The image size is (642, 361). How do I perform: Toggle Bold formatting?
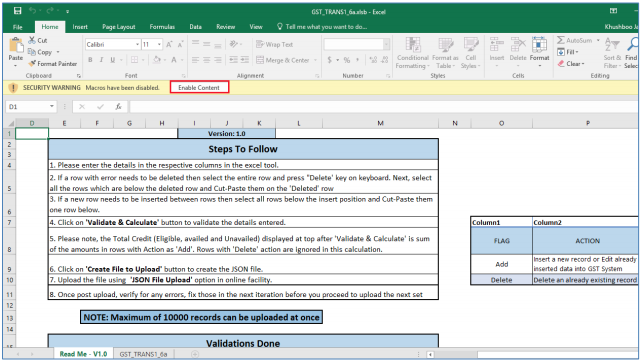pos(90,60)
